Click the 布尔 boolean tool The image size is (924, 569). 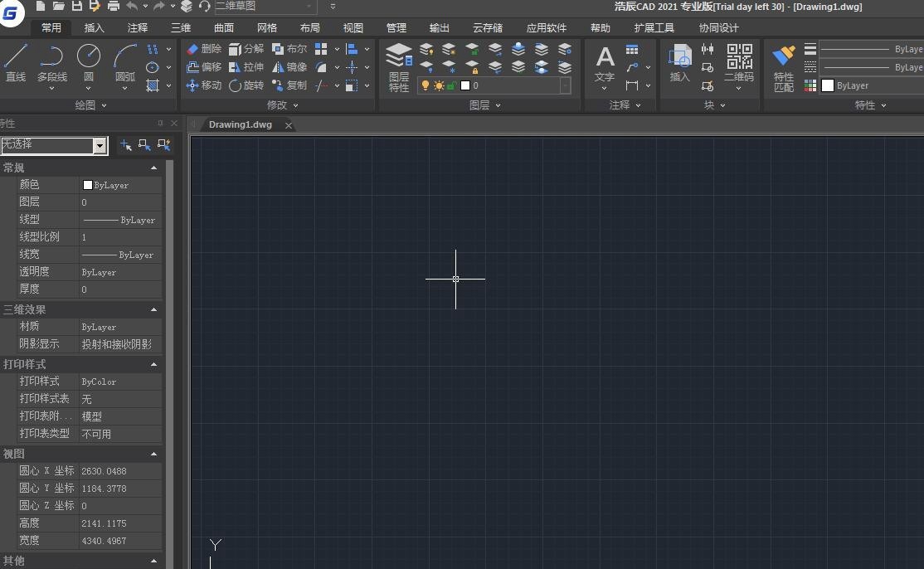[289, 49]
